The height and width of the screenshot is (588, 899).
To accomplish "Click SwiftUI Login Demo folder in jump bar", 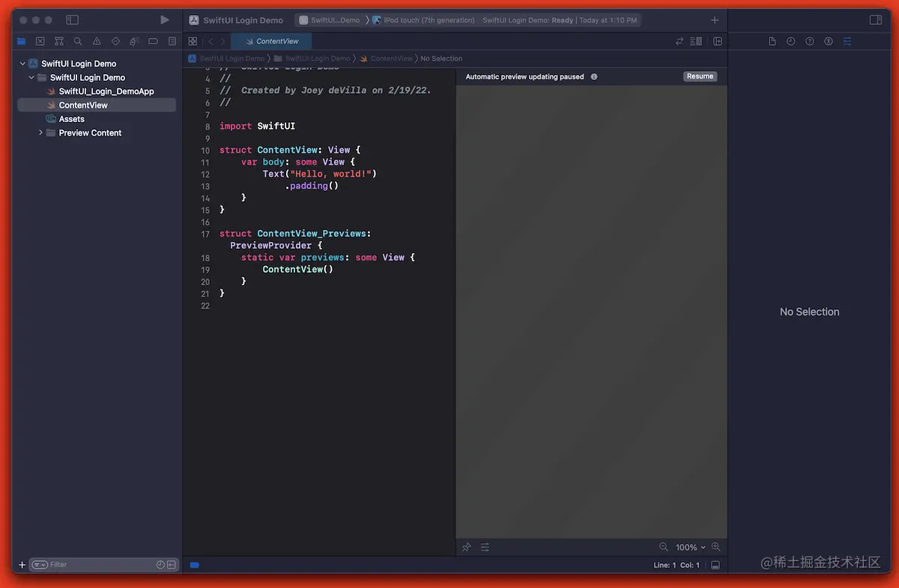I will [312, 58].
